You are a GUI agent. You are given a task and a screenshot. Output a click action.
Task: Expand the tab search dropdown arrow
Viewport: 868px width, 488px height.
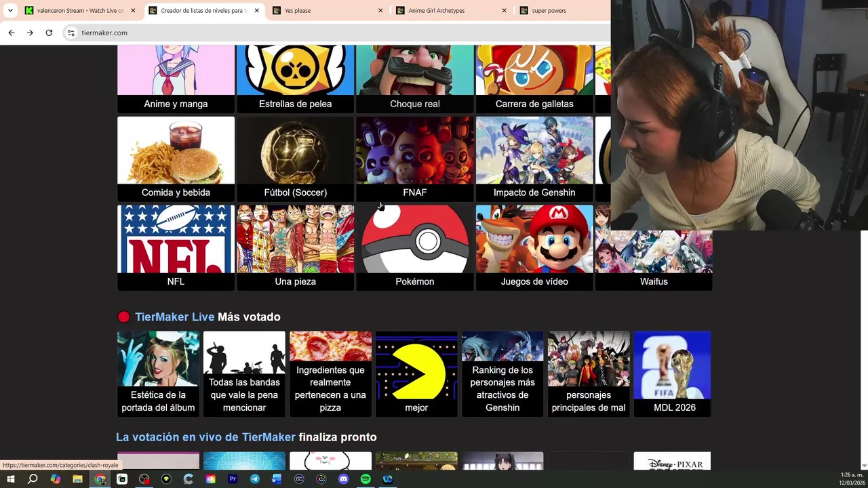point(10,10)
